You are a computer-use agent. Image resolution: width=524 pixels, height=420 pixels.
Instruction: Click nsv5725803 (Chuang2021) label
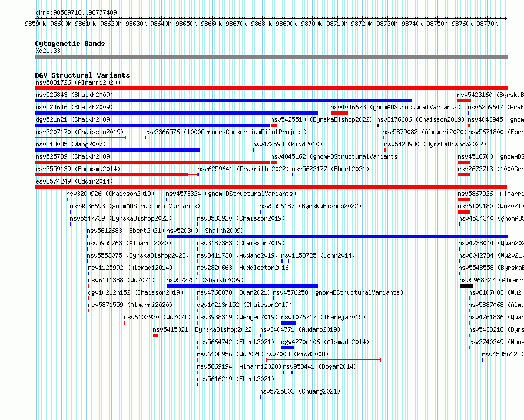point(300,391)
